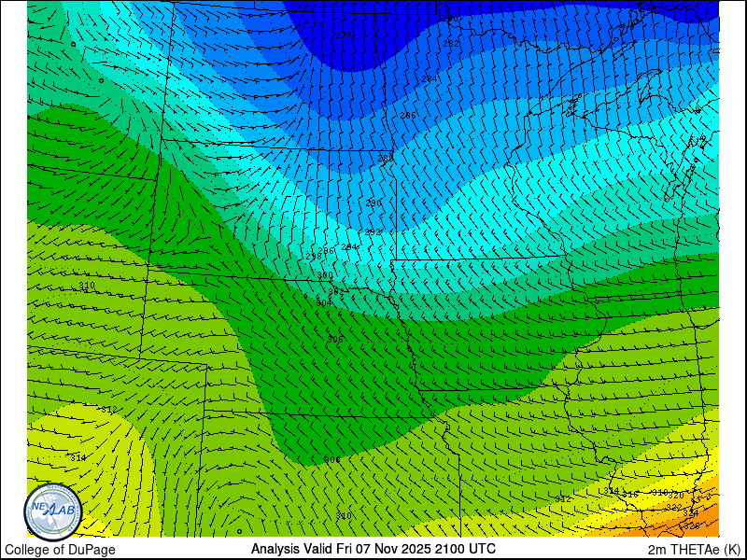Screen dimensions: 747x560
Task: Pick the 324 contour label
Action: click(x=690, y=514)
